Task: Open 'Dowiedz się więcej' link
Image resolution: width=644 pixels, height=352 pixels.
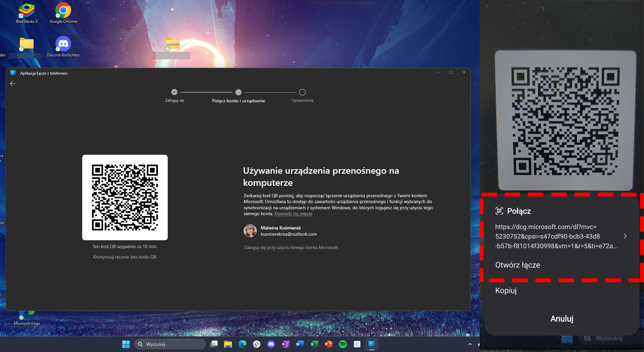Action: pyautogui.click(x=293, y=213)
